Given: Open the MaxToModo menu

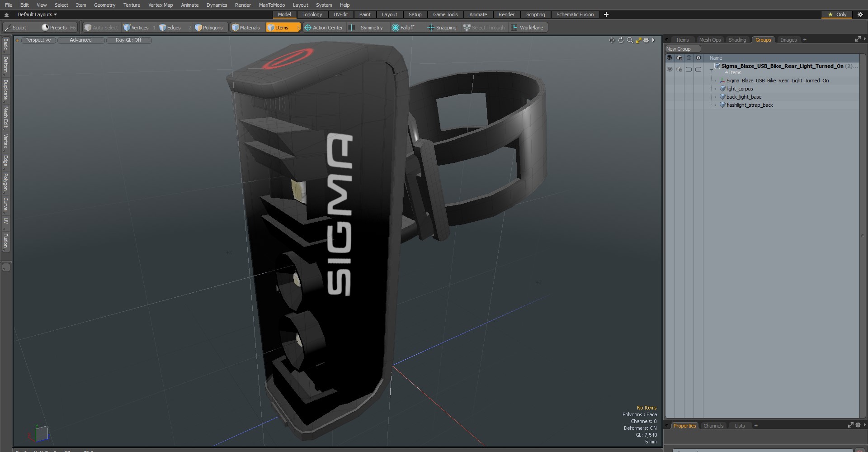Looking at the screenshot, I should [272, 5].
